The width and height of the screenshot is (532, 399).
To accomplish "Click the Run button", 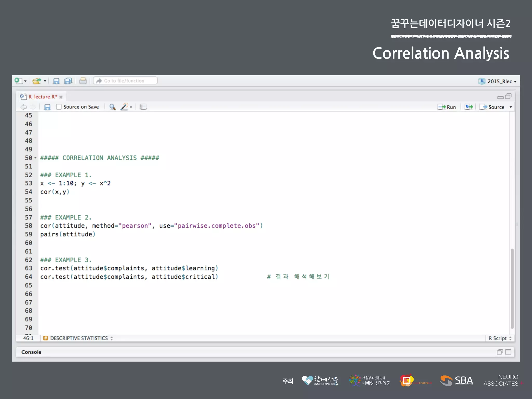I will tap(447, 107).
